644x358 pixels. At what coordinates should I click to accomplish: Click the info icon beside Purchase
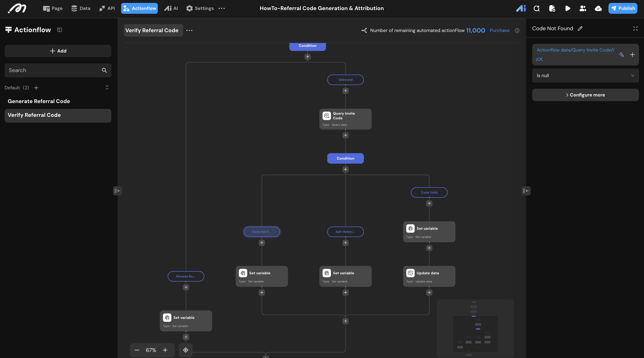click(x=517, y=31)
